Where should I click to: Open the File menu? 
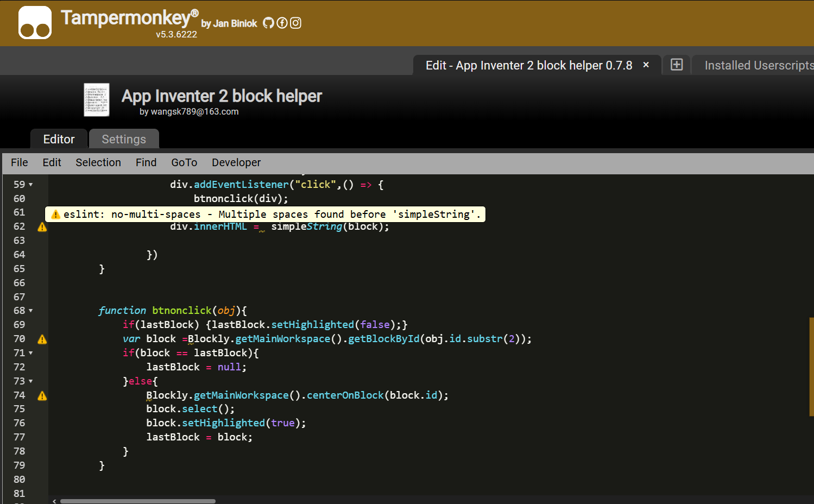[x=20, y=162]
